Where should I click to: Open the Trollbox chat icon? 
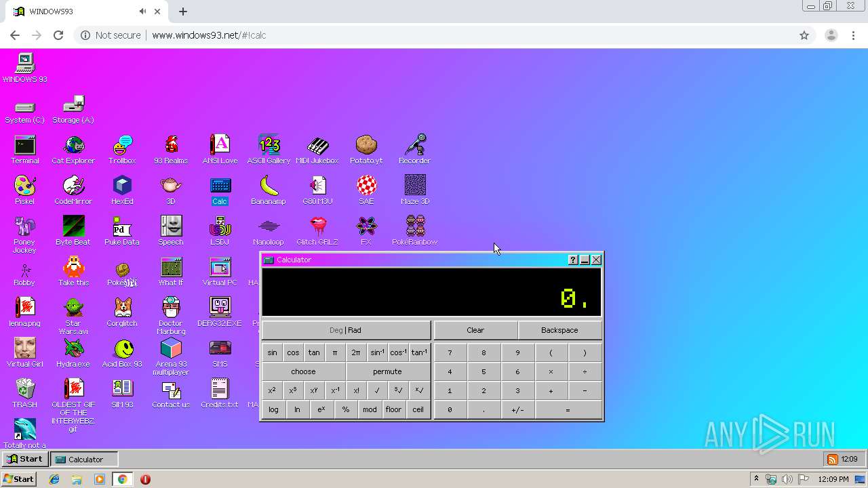tap(122, 150)
